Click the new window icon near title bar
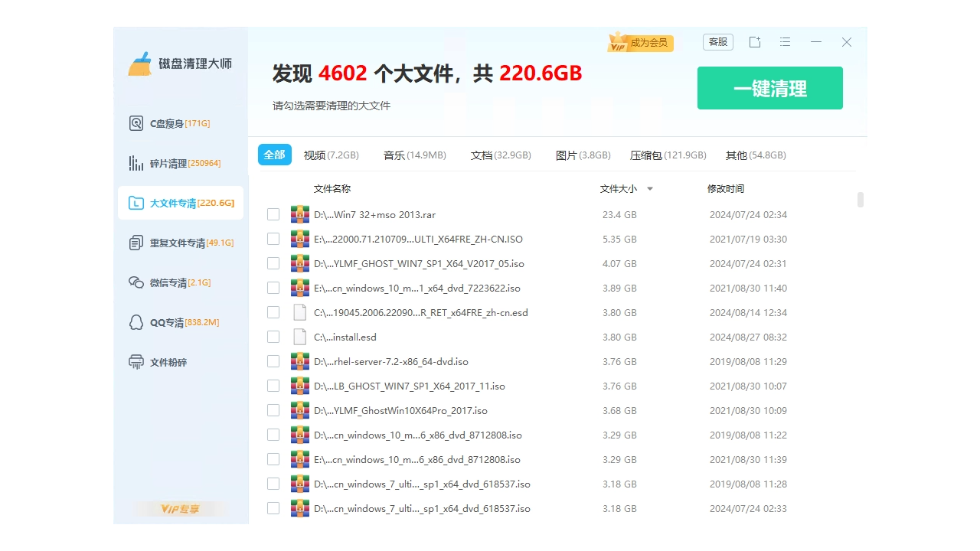 [x=754, y=42]
